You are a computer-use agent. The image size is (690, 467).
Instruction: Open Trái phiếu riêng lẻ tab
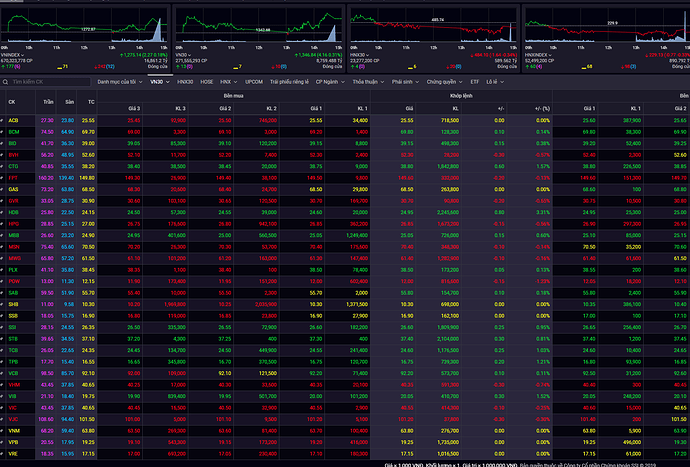(x=290, y=81)
